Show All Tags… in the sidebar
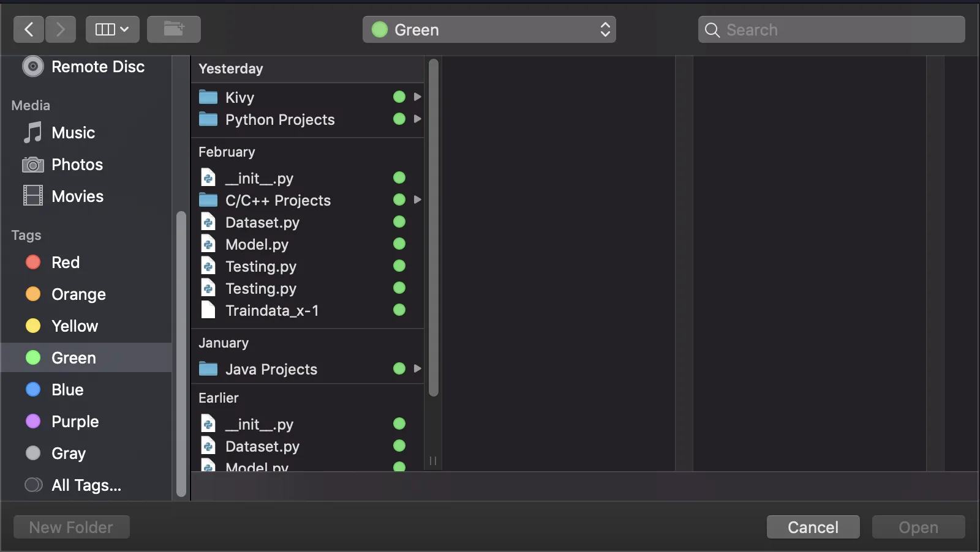The image size is (980, 552). [x=86, y=485]
